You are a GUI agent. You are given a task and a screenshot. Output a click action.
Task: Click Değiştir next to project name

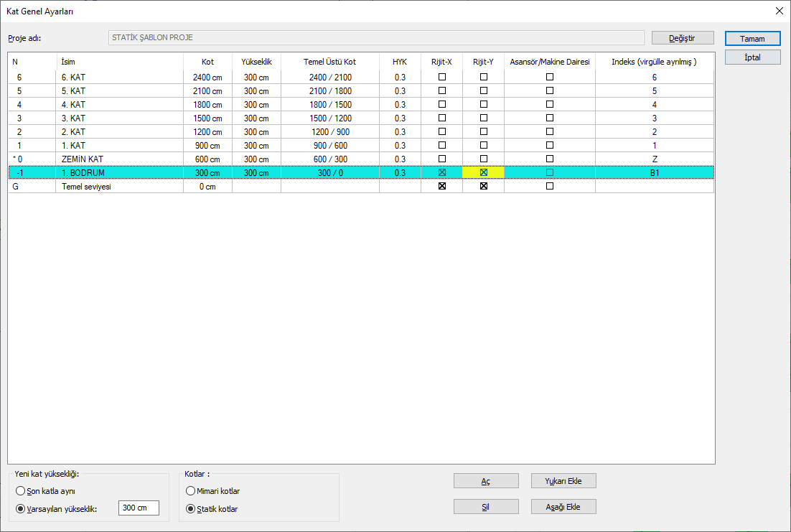tap(683, 38)
